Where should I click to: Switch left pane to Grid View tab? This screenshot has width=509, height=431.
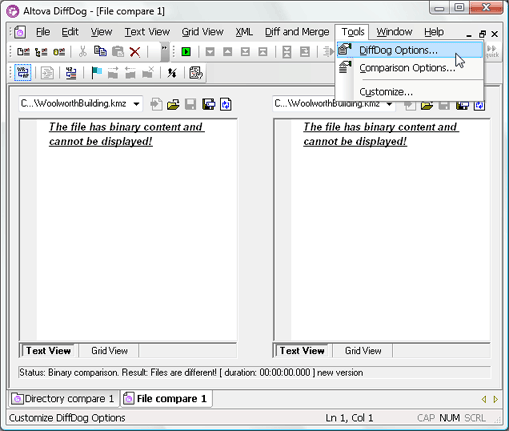[x=109, y=351]
